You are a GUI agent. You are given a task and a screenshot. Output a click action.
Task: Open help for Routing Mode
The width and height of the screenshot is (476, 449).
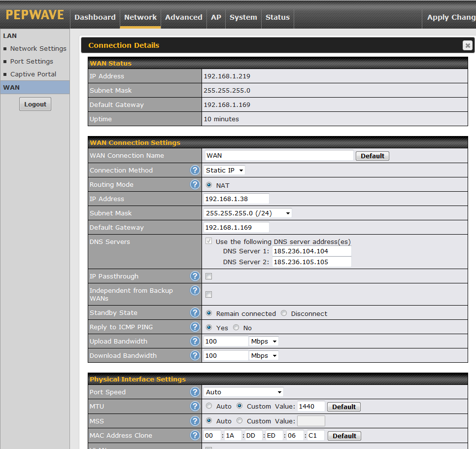pyautogui.click(x=195, y=184)
